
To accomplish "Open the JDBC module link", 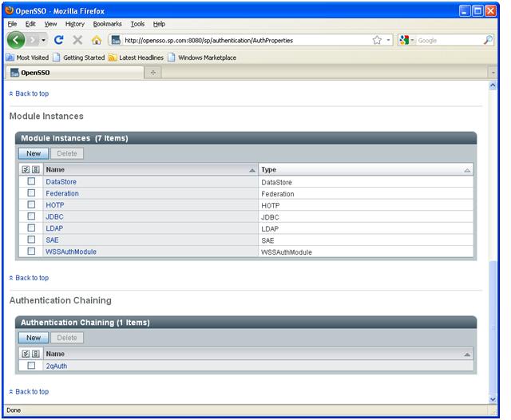I will [54, 216].
